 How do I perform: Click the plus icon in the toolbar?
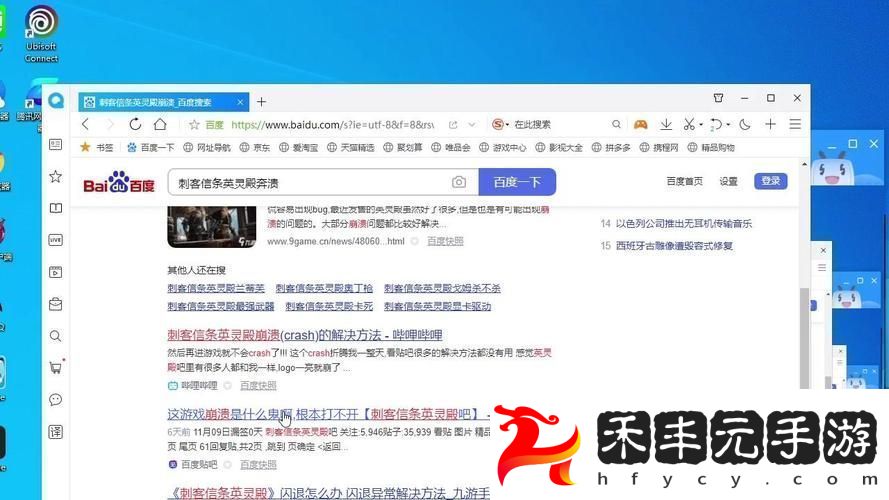(771, 124)
